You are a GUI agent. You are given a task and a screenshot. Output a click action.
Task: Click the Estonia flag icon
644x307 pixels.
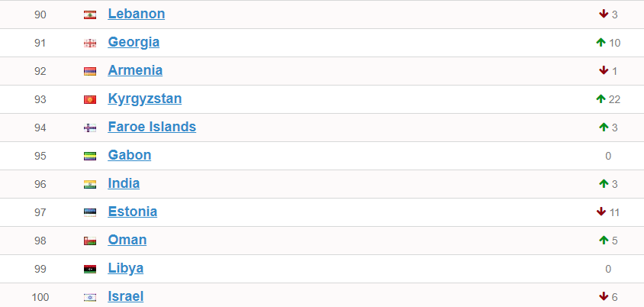click(x=90, y=212)
